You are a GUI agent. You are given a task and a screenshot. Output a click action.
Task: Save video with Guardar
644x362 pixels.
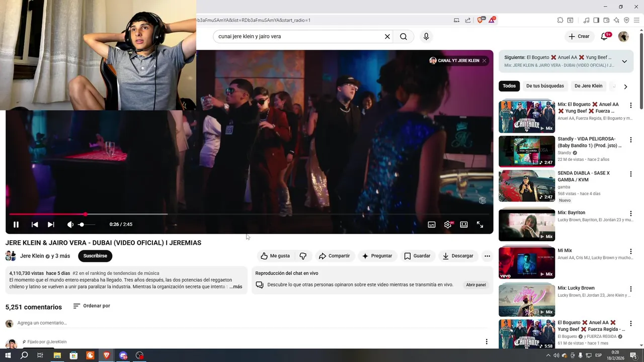417,256
